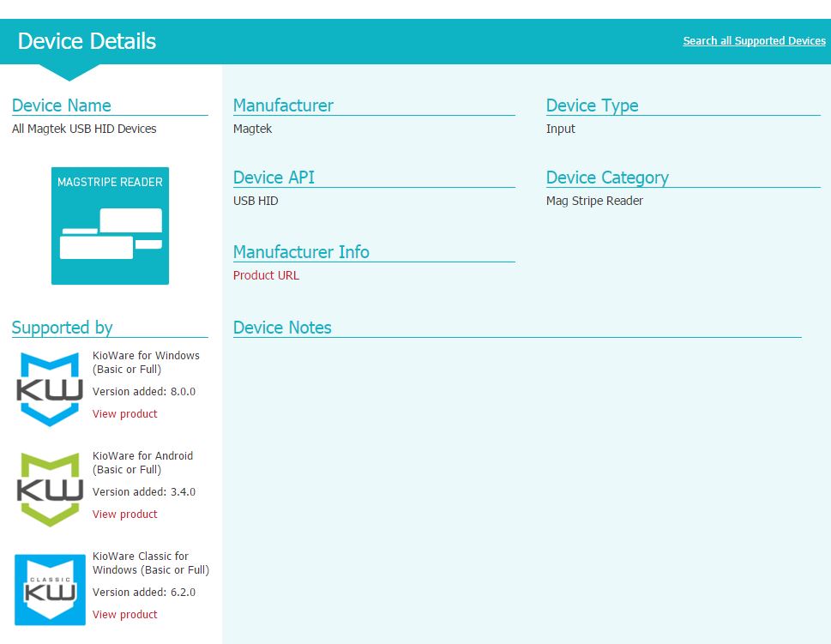Open Search all Supported Devices link
The width and height of the screenshot is (831, 644).
pyautogui.click(x=754, y=41)
